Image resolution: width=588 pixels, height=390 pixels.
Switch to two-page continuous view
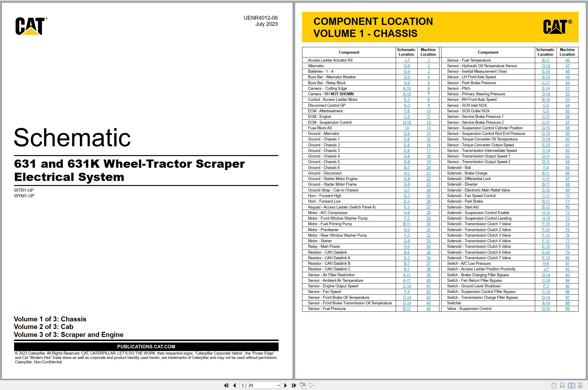tap(580, 386)
